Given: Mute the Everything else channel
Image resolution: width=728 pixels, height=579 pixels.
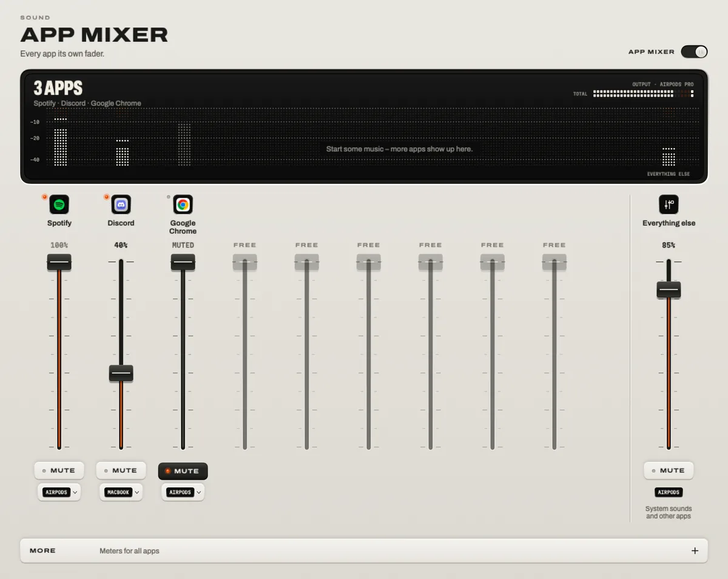Looking at the screenshot, I should (x=669, y=470).
